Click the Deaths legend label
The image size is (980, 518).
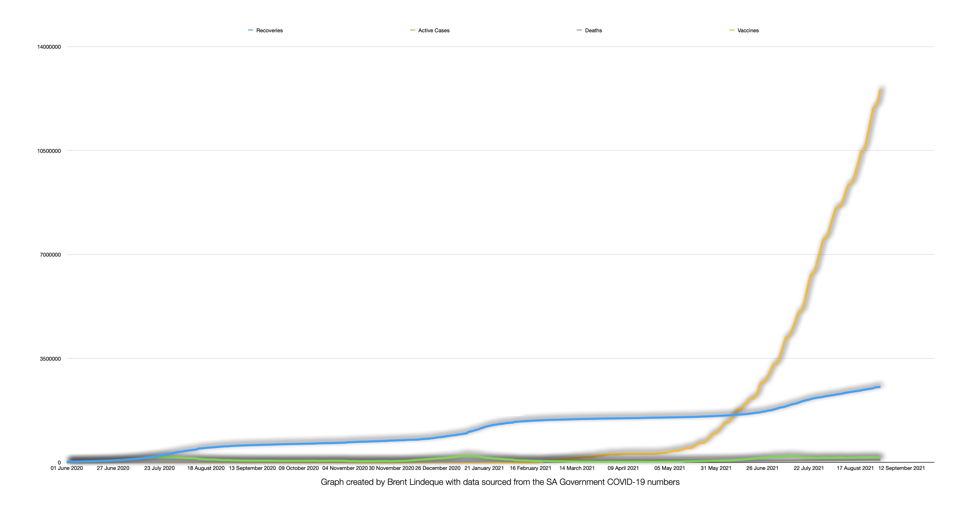(593, 30)
